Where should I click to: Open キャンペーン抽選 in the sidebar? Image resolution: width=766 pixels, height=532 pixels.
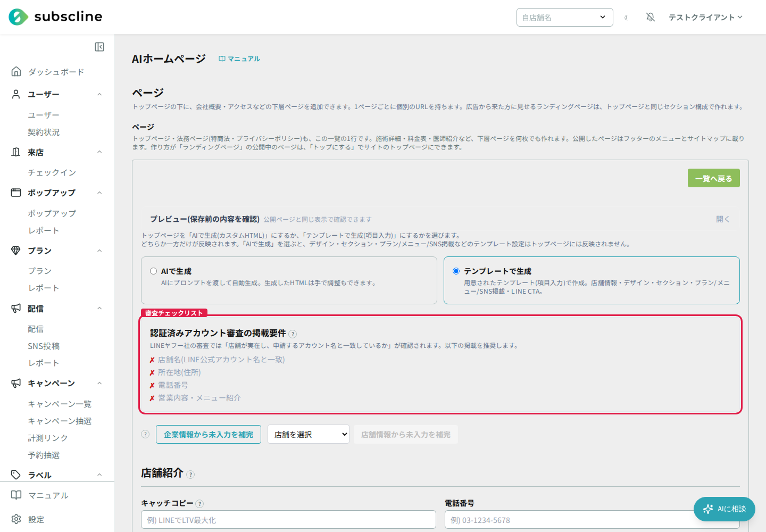tap(60, 421)
